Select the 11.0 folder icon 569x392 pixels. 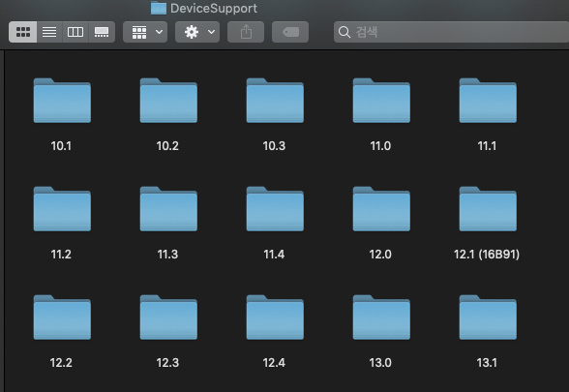(x=381, y=101)
